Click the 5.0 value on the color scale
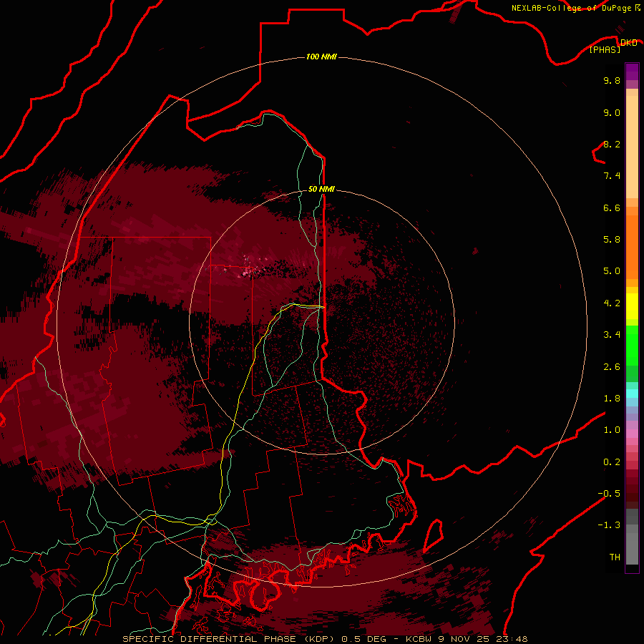 [x=612, y=271]
